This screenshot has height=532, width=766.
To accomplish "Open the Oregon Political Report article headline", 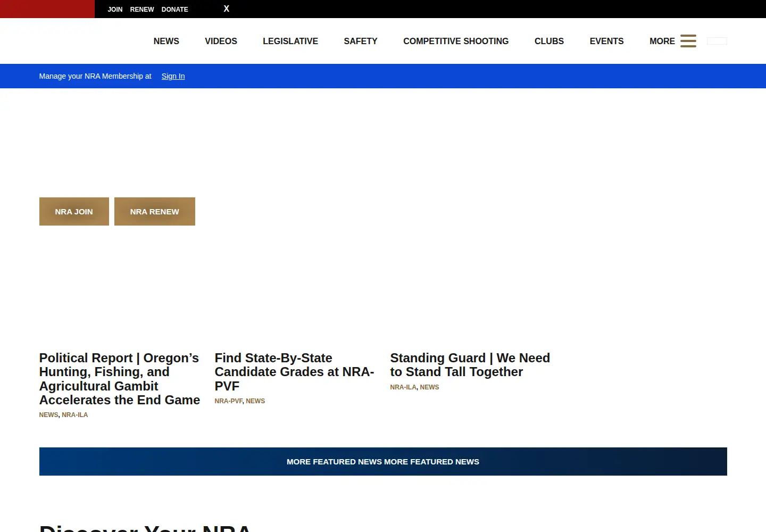I will [120, 379].
